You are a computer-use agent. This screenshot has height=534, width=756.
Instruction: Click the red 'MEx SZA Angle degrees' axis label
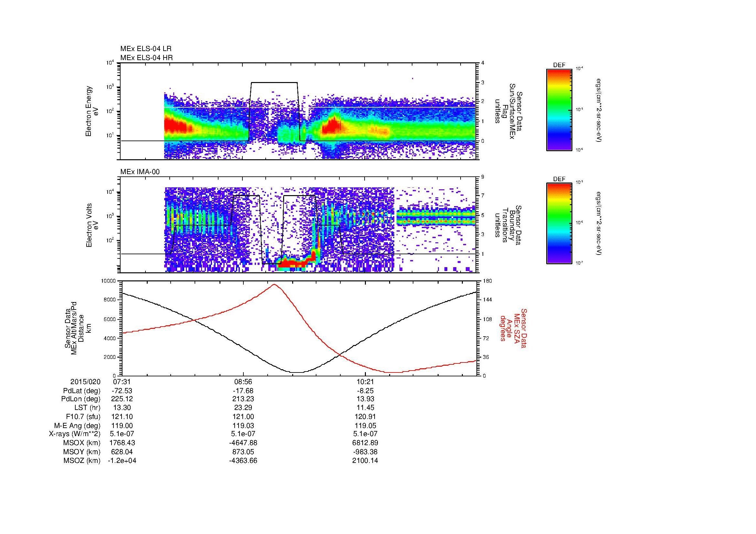coord(513,328)
